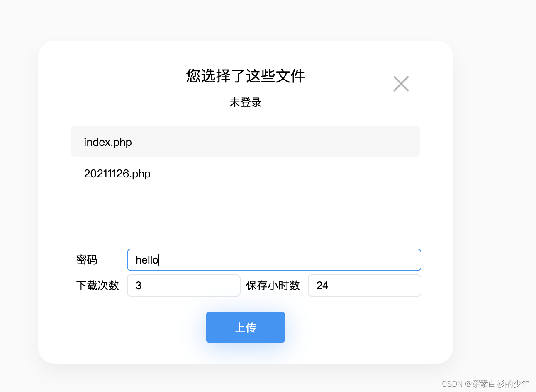This screenshot has width=536, height=392.
Task: Click the 未登录 not-logged-in status text
Action: coord(246,102)
